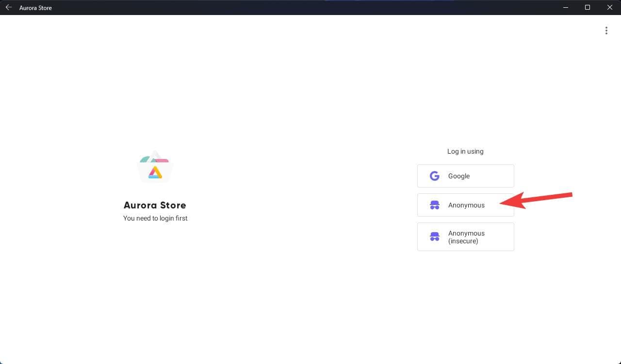Open the three-dot overflow menu
621x364 pixels.
(606, 31)
